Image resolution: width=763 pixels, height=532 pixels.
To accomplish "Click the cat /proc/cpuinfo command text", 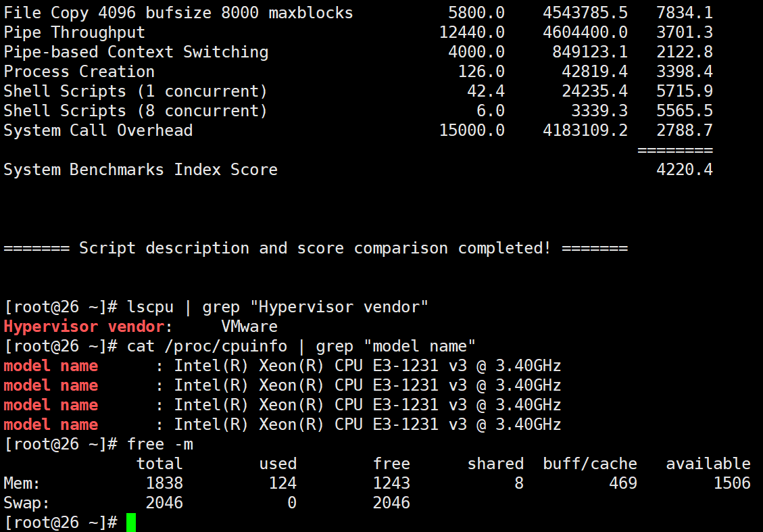I will [301, 347].
